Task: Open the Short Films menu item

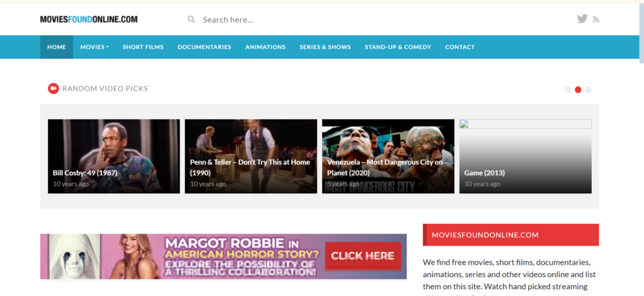Action: (143, 47)
